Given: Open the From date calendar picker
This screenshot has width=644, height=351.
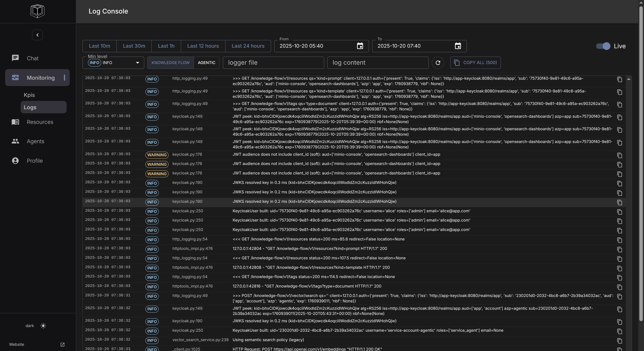Looking at the screenshot, I should pos(360,46).
